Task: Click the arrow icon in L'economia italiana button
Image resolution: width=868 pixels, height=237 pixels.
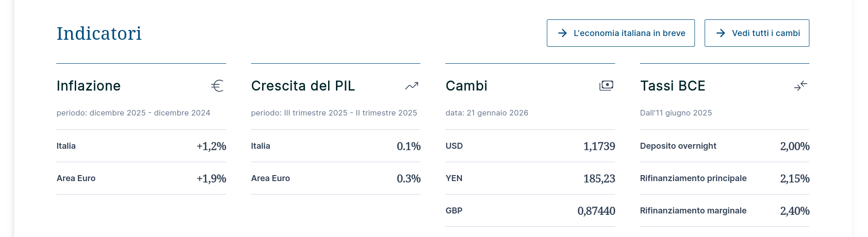Action: click(x=562, y=33)
